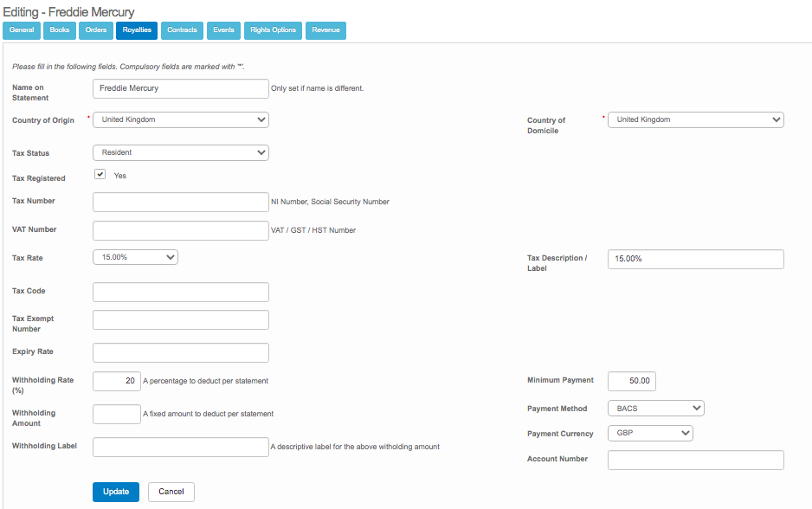Screen dimensions: 812x509
Task: Click the Tax Description / Label field
Action: (695, 259)
